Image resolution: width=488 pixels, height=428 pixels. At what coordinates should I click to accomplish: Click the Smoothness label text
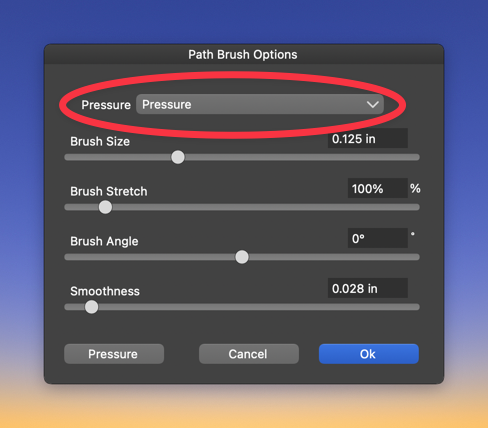[x=105, y=291]
